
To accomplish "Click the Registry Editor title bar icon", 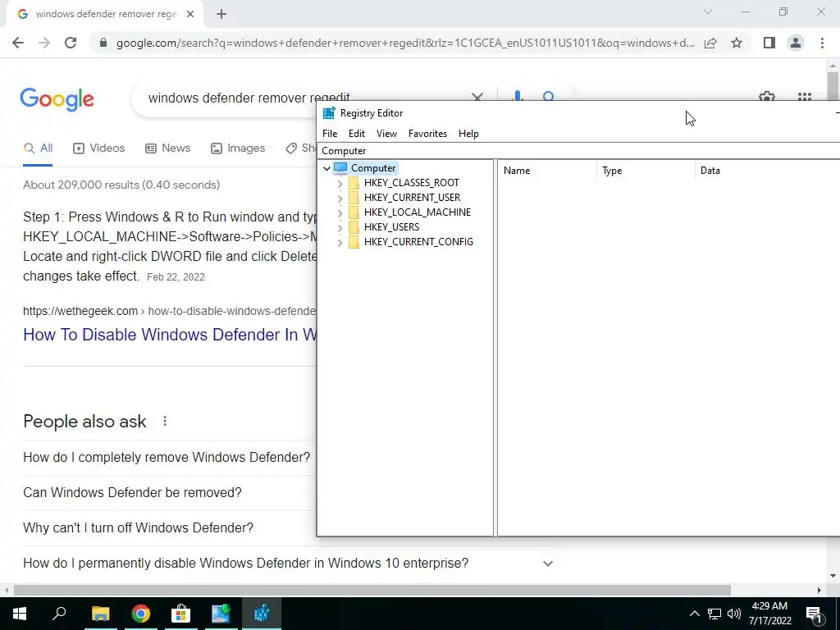I will 329,113.
